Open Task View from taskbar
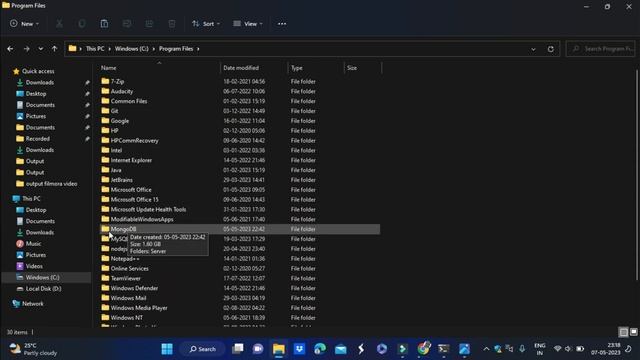Viewport: 640px width, 360px height. pos(238,349)
